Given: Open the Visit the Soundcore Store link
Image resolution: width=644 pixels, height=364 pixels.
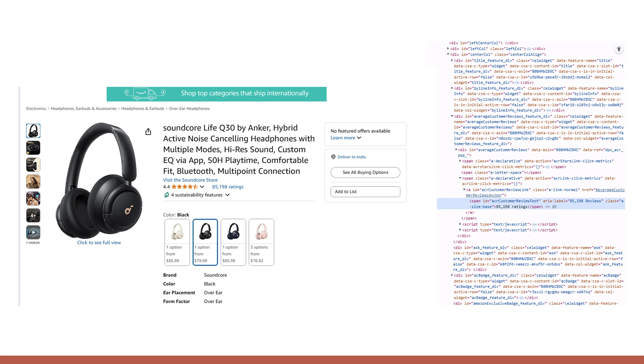Looking at the screenshot, I should (190, 180).
